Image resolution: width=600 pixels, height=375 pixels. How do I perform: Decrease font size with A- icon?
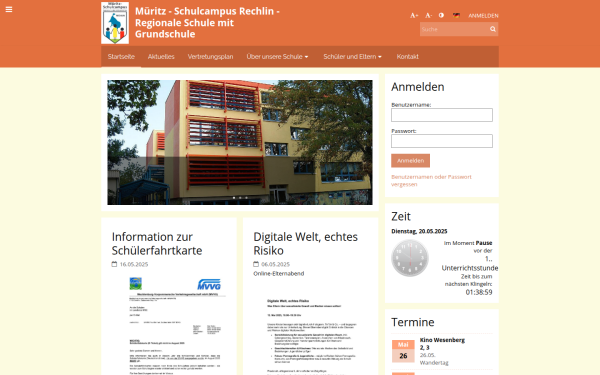point(429,15)
